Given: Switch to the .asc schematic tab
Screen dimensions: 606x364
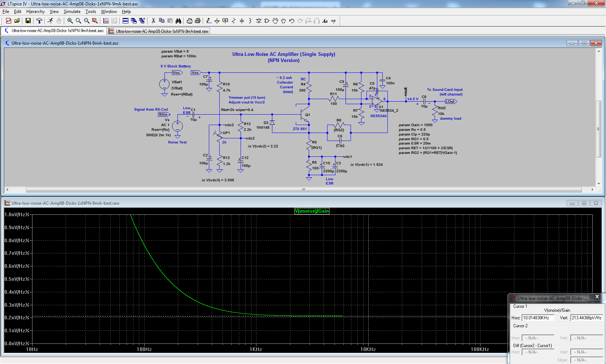Looking at the screenshot, I should [x=54, y=31].
